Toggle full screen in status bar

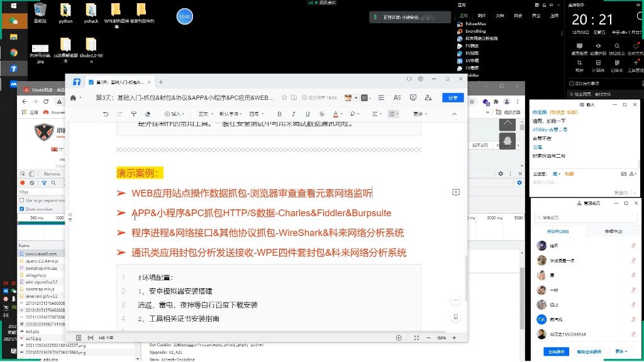416,337
